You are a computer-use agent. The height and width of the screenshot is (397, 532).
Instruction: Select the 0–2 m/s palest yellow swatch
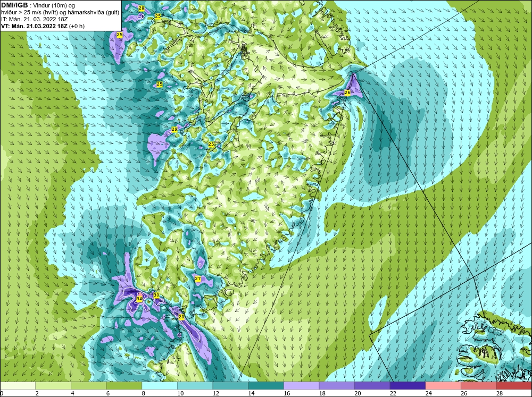pos(18,385)
